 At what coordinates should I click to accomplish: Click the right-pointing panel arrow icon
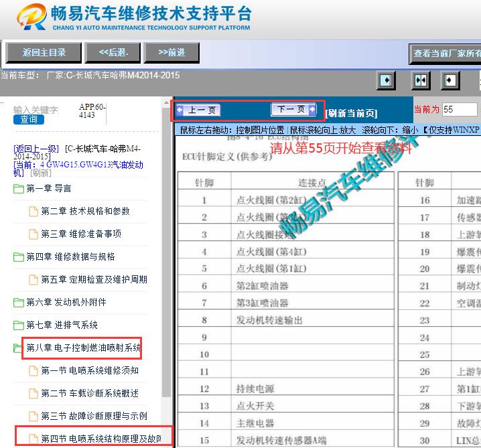pos(386,80)
